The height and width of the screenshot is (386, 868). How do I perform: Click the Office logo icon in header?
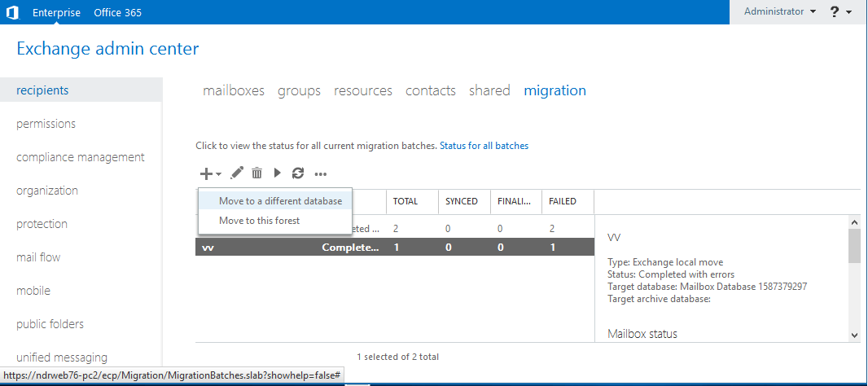click(x=12, y=12)
